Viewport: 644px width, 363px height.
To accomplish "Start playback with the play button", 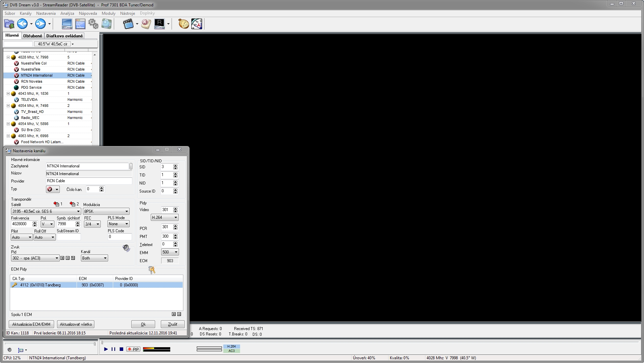I will click(x=106, y=349).
